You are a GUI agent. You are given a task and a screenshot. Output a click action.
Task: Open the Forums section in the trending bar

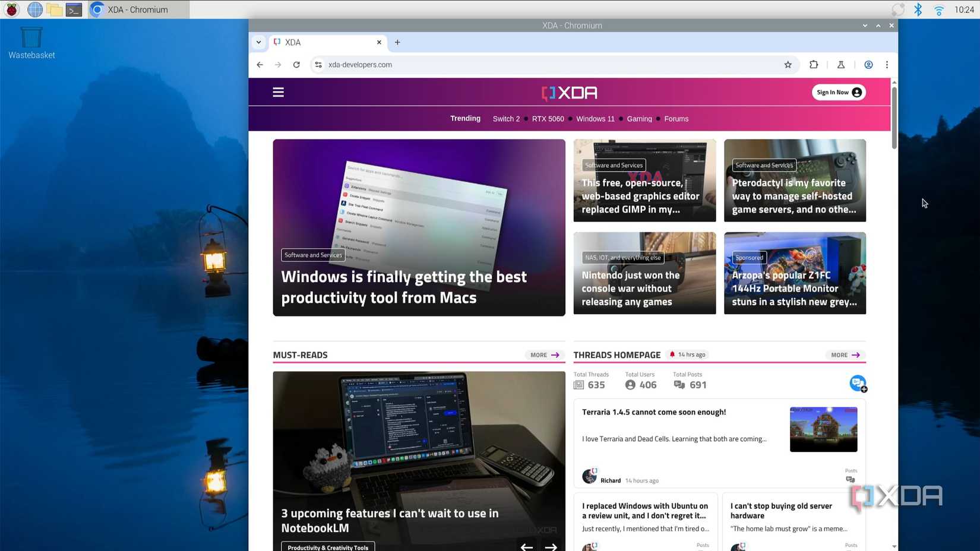pyautogui.click(x=676, y=119)
